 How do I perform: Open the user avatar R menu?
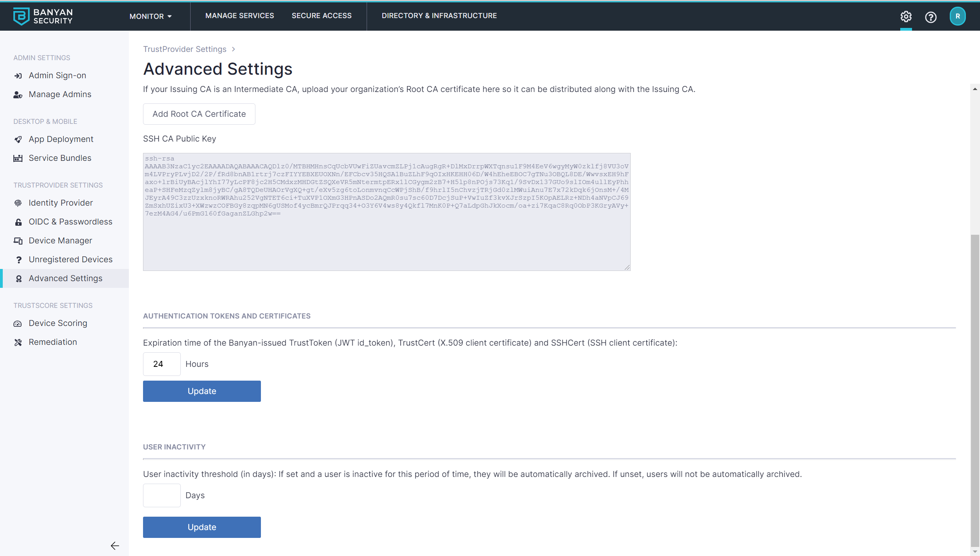[957, 17]
